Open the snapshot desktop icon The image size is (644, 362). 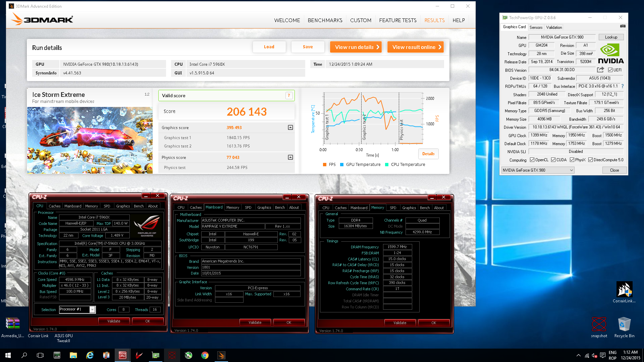coord(599,327)
